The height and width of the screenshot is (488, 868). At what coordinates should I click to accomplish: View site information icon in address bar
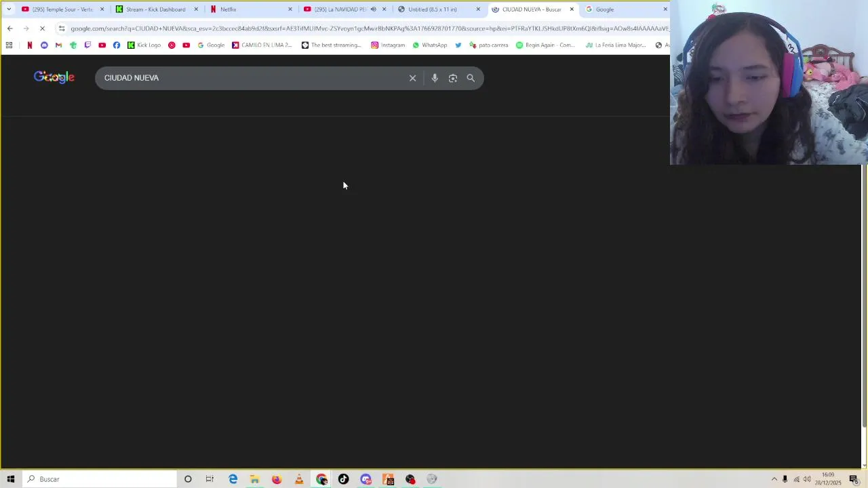click(x=62, y=28)
